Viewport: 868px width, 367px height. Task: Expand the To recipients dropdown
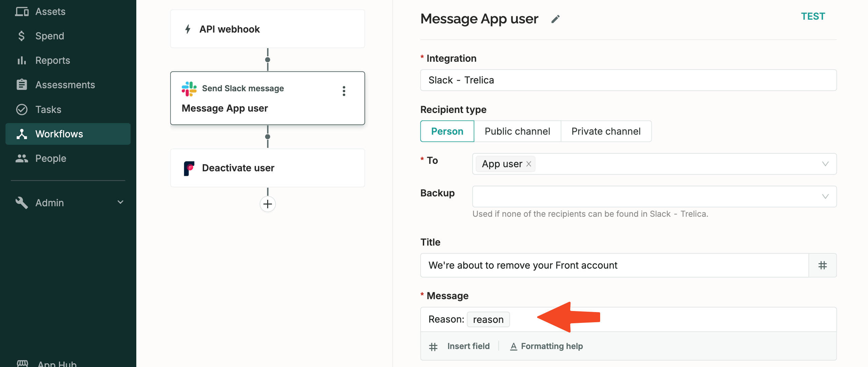pyautogui.click(x=825, y=164)
